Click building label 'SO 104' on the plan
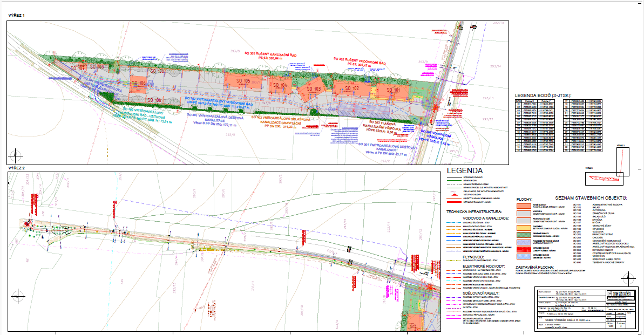This screenshot has width=644, height=335. click(280, 85)
